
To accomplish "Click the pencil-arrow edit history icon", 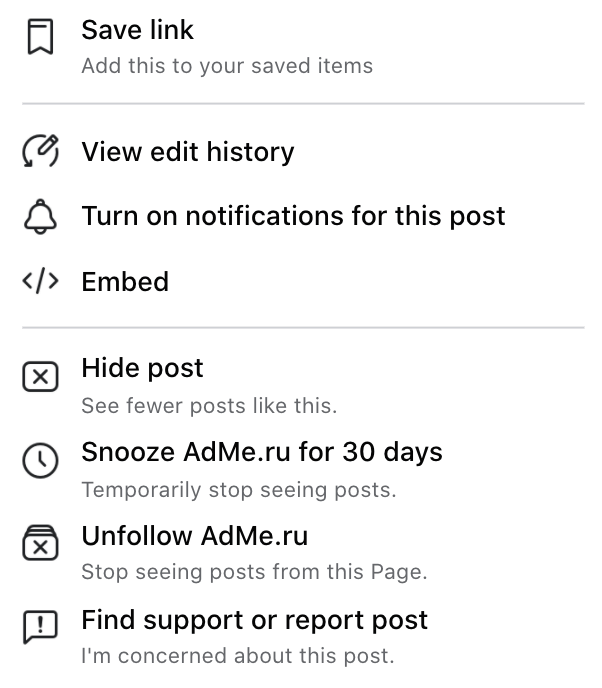I will click(x=40, y=151).
